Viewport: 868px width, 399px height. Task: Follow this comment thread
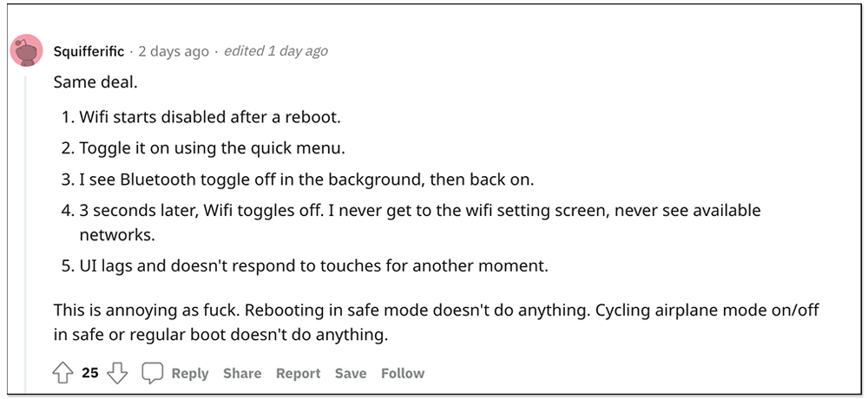tap(403, 374)
